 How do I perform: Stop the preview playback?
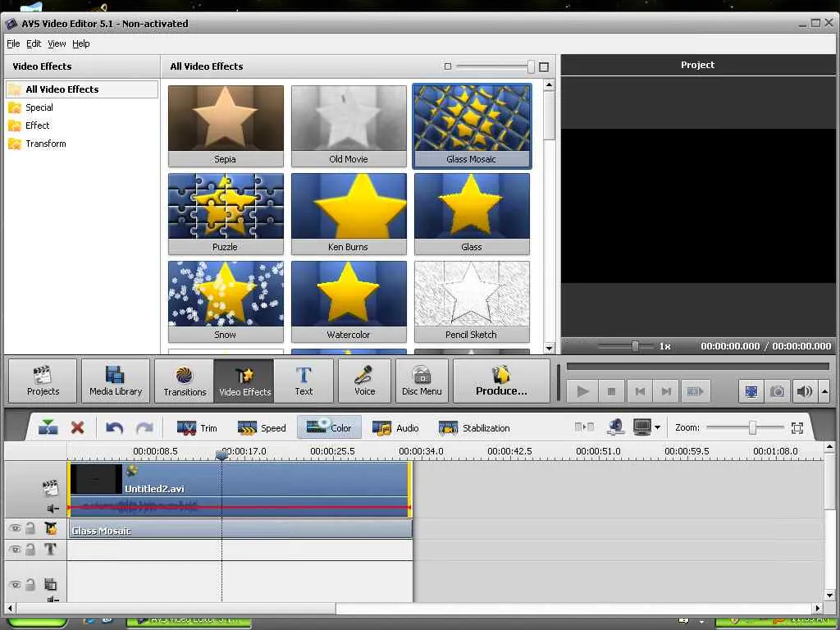[x=611, y=391]
